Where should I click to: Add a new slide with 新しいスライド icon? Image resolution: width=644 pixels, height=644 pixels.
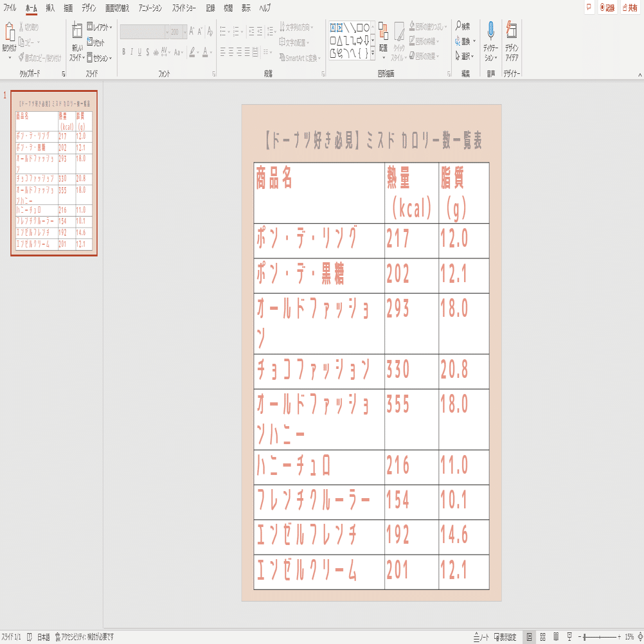[76, 31]
